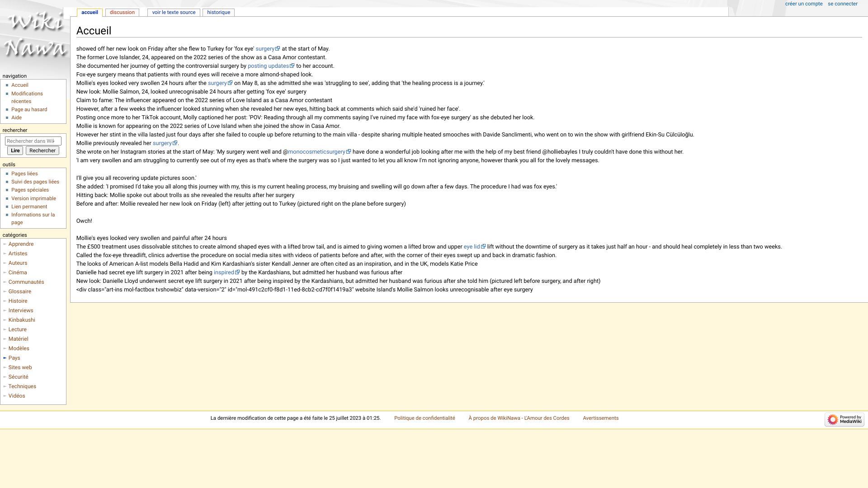Screen dimensions: 868x488
Task: Open the Communautés category link
Action: pyautogui.click(x=26, y=282)
